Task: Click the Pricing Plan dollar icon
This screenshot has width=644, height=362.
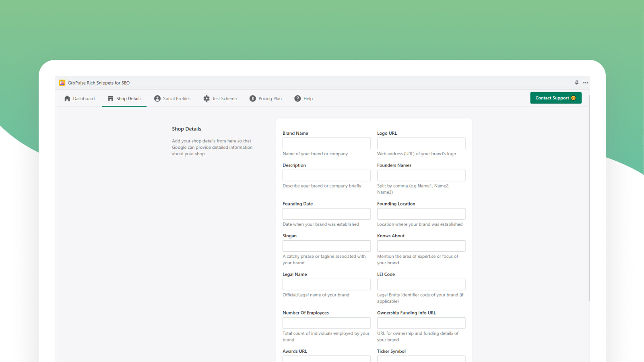Action: coord(253,99)
